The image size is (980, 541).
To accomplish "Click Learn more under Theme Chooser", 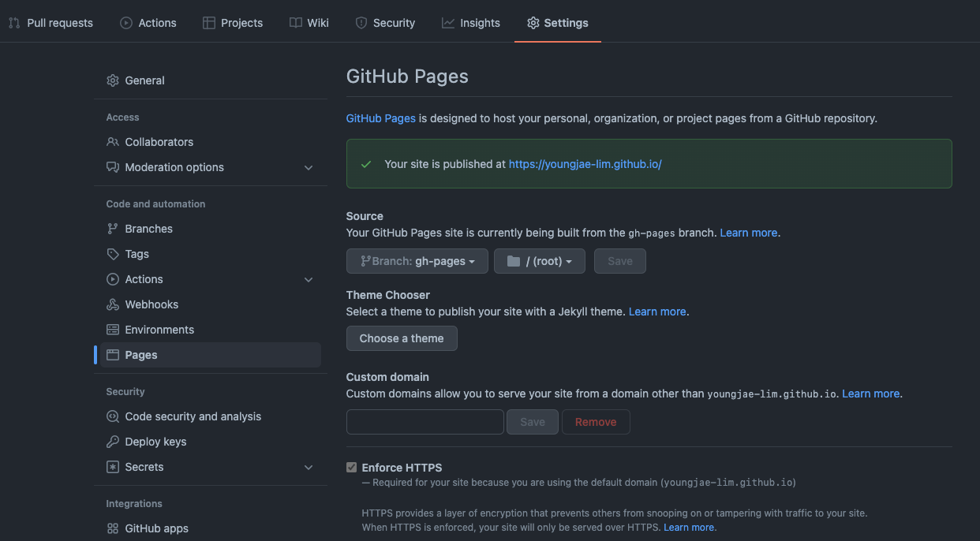I will pyautogui.click(x=657, y=312).
